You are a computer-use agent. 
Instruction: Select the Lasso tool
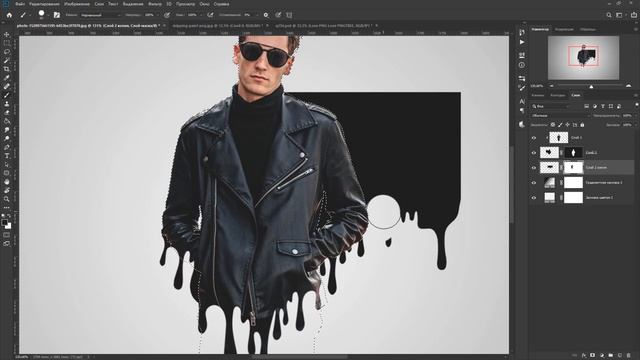click(x=7, y=52)
